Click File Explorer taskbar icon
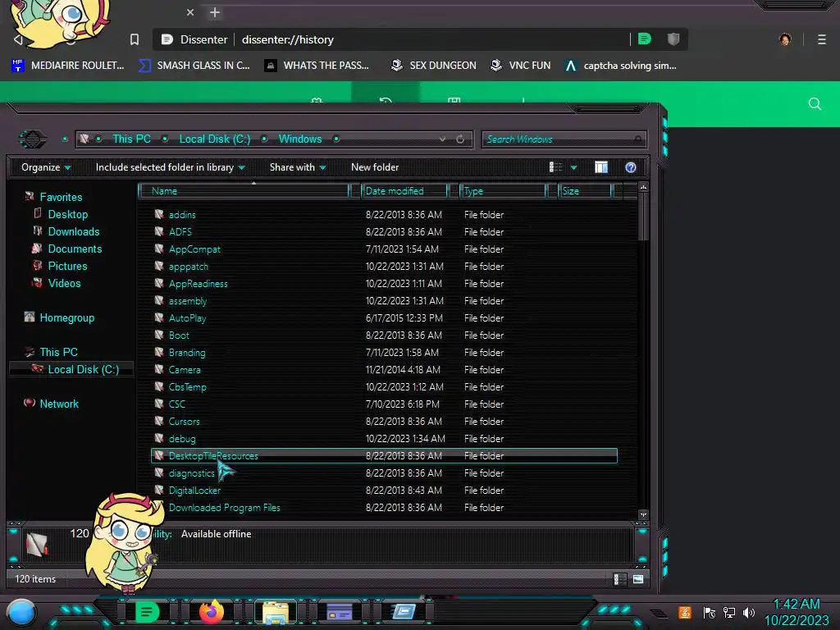 click(x=276, y=612)
